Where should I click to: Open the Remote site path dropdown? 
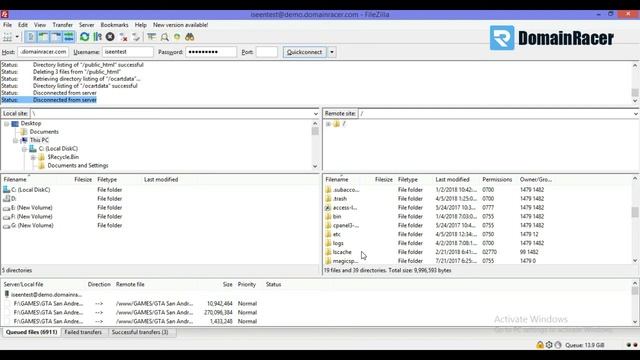(x=636, y=114)
